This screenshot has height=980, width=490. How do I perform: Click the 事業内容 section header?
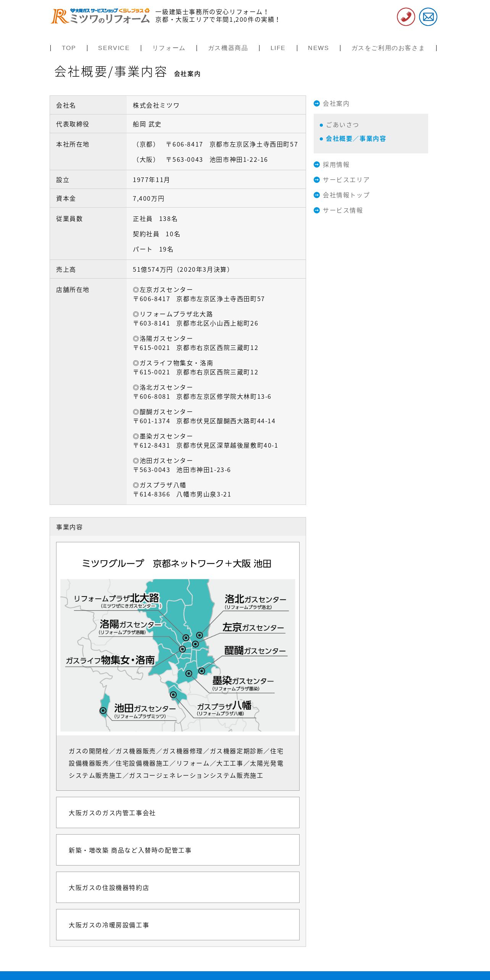(178, 527)
